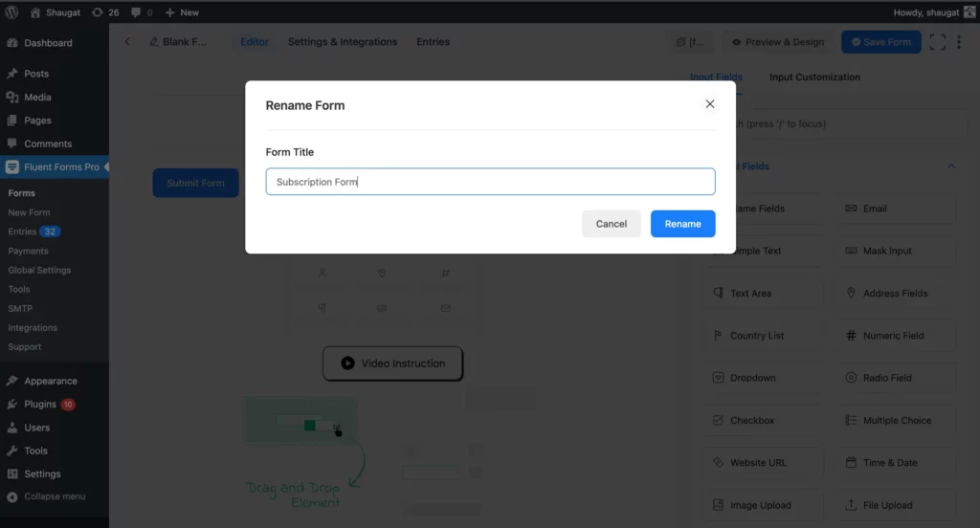Focus the Form Title input field
This screenshot has height=528, width=980.
490,181
